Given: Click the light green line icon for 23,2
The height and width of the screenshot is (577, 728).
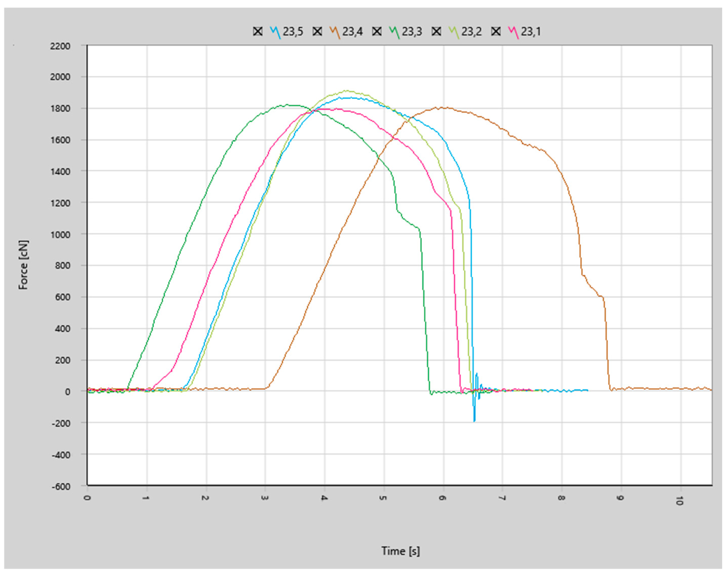Looking at the screenshot, I should (454, 32).
